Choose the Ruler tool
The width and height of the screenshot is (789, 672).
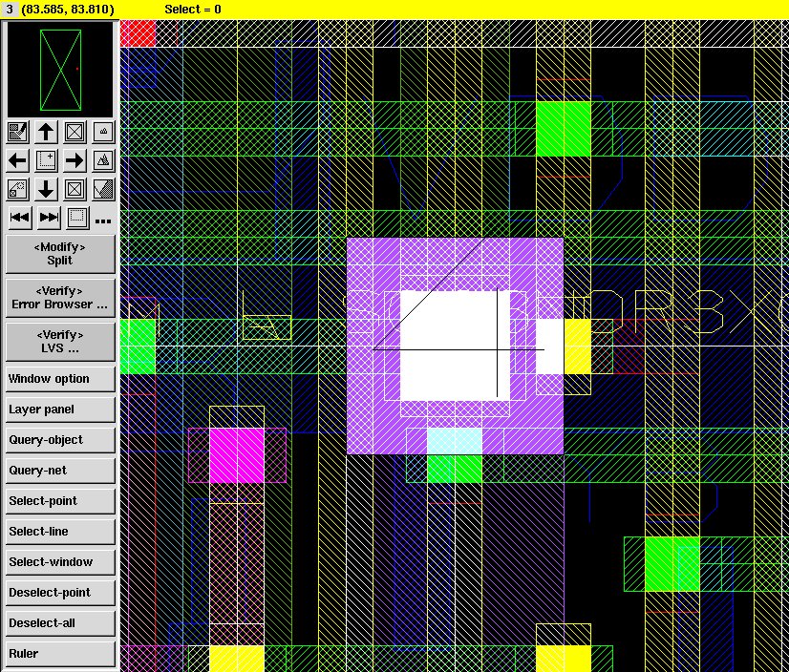[x=60, y=654]
